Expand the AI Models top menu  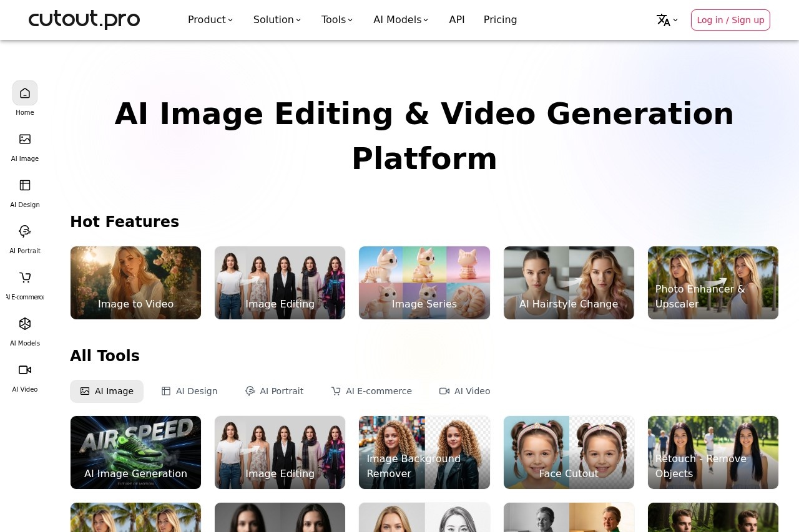click(x=401, y=20)
